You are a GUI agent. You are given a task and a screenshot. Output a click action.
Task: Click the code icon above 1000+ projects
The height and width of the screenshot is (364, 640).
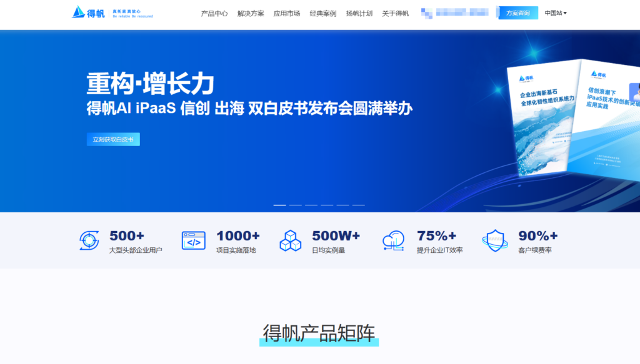click(193, 240)
